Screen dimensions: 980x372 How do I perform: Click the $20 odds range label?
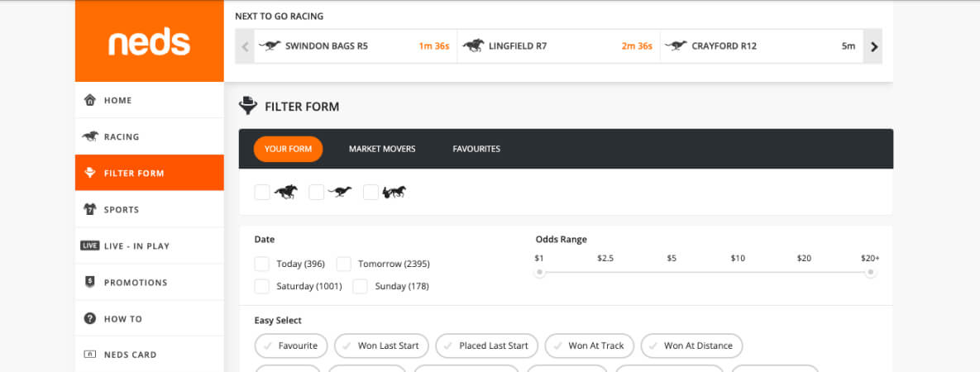(x=804, y=258)
